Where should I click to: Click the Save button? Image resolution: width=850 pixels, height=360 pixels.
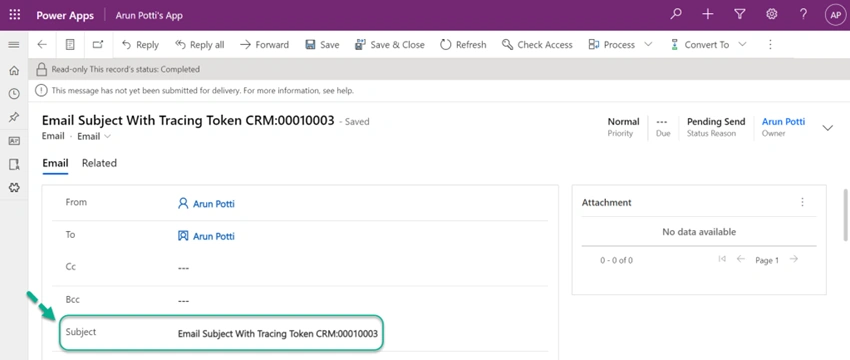322,45
